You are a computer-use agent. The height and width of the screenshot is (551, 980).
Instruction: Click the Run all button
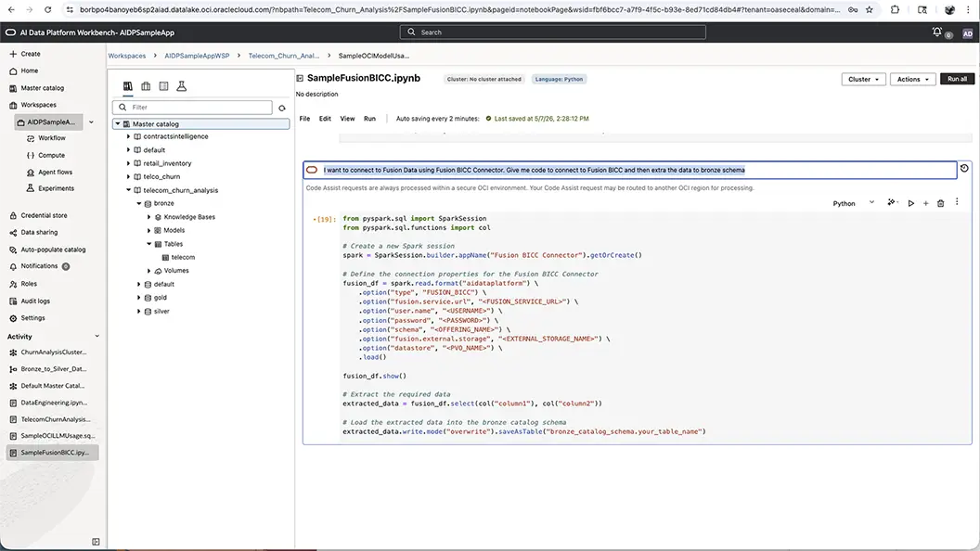coord(957,80)
